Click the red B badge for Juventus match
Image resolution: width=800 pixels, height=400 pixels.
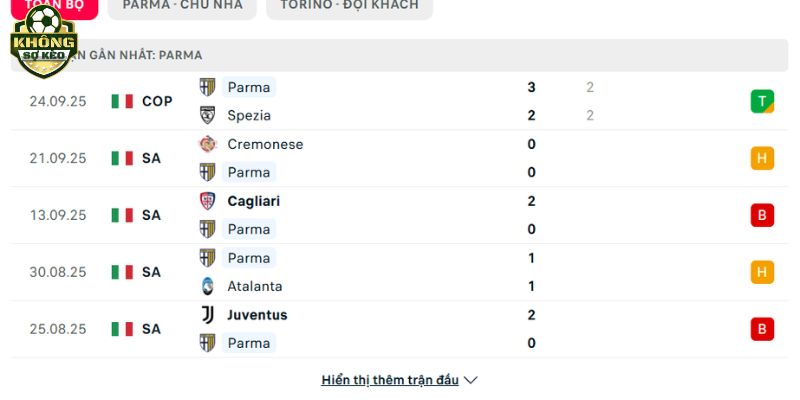762,329
